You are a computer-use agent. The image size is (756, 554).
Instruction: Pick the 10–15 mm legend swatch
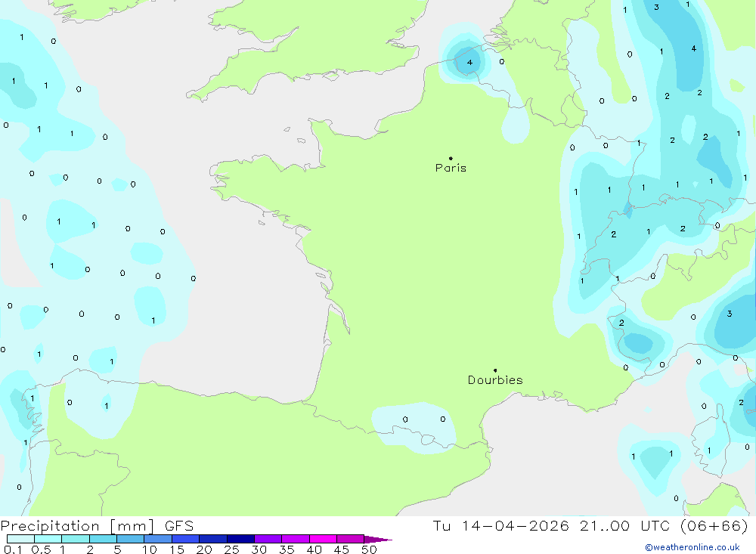pos(158,539)
